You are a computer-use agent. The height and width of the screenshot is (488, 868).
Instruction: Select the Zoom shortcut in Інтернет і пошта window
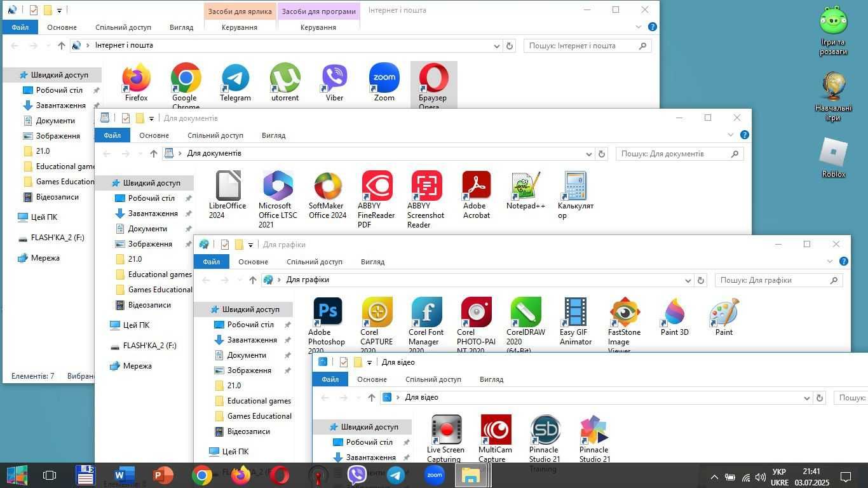[x=384, y=82]
